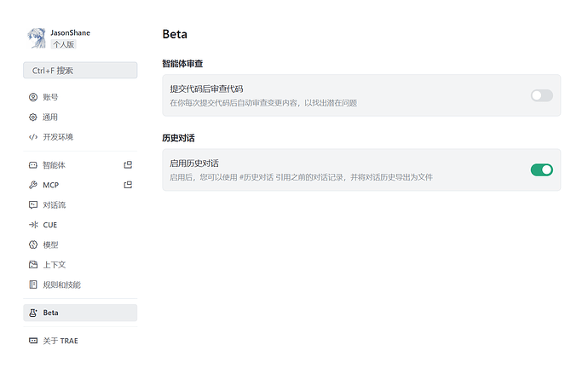
Task: Click the 智能体 robot icon
Action: 33,165
